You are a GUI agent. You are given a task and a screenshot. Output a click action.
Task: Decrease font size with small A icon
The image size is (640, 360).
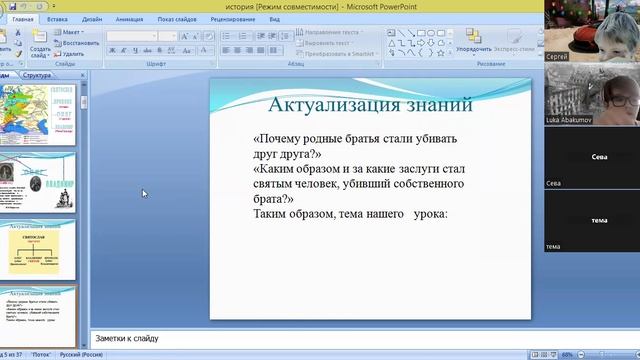tap(195, 36)
